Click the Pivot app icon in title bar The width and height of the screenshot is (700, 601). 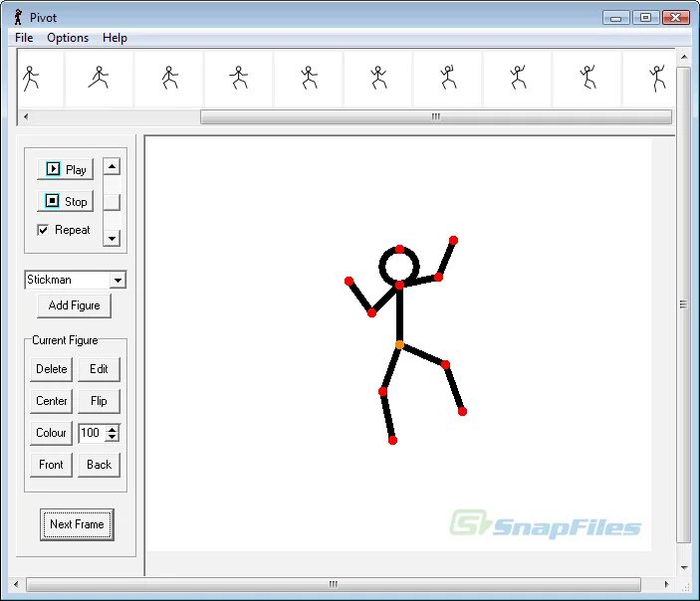click(18, 17)
